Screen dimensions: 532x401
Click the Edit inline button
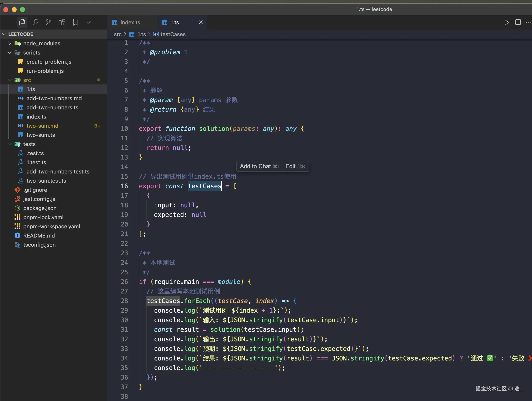pos(295,166)
